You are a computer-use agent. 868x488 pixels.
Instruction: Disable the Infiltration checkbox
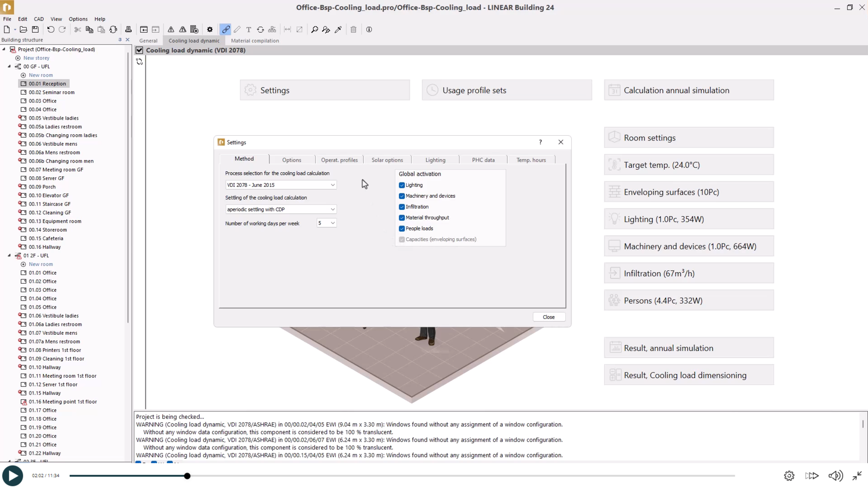coord(402,207)
